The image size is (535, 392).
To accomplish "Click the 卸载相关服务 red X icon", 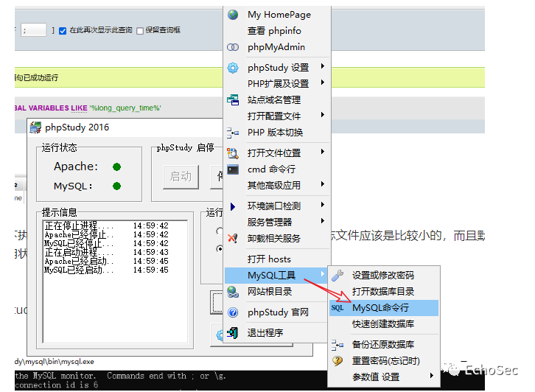I will coord(233,239).
